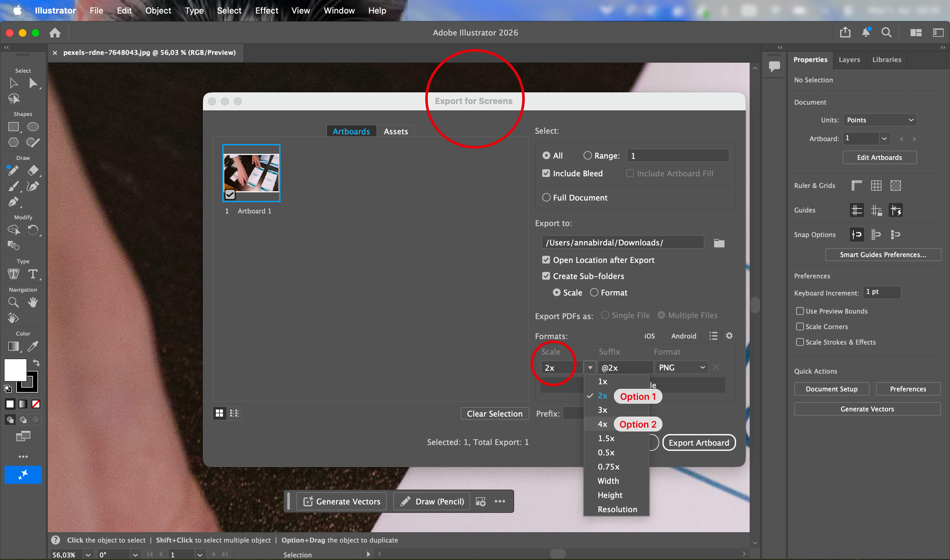Activate the Zoom magnifier tool
Viewport: 950px width, 560px height.
(13, 302)
